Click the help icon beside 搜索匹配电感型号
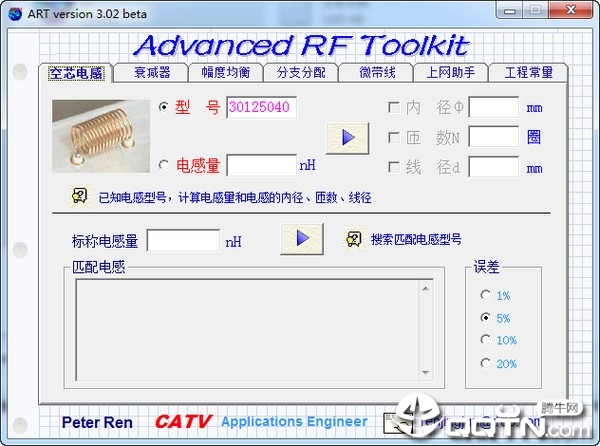This screenshot has height=446, width=600. coord(354,239)
